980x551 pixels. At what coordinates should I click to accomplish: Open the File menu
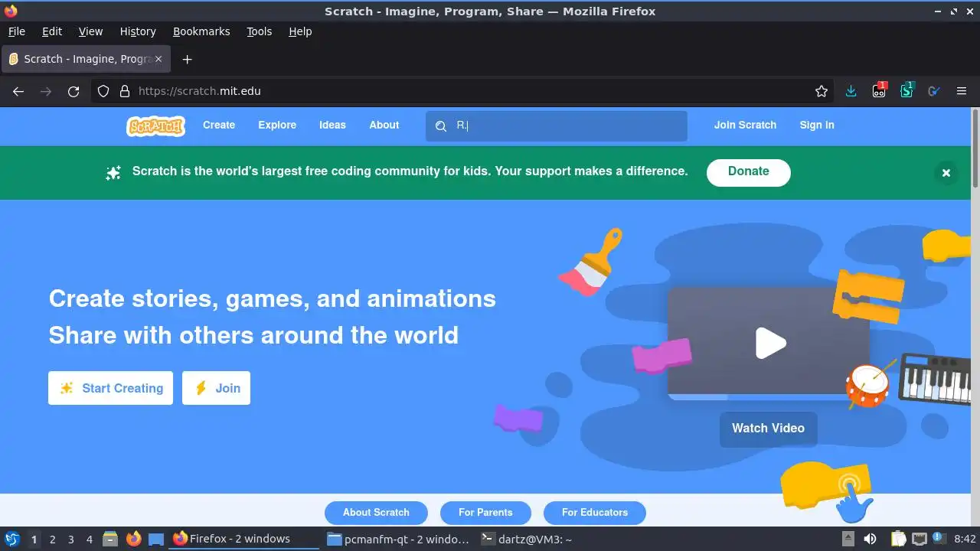[16, 31]
